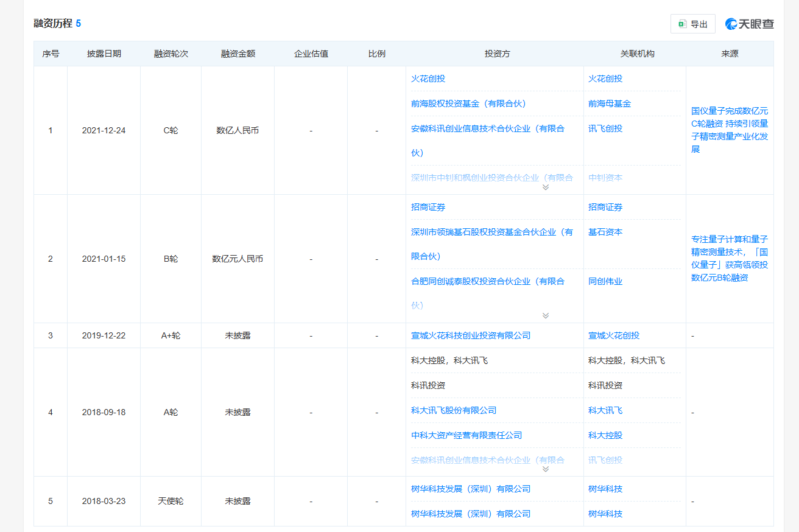This screenshot has width=799, height=532.
Task: Open the 专注量子计算和量子精密测量技术 source article
Action: 730,259
